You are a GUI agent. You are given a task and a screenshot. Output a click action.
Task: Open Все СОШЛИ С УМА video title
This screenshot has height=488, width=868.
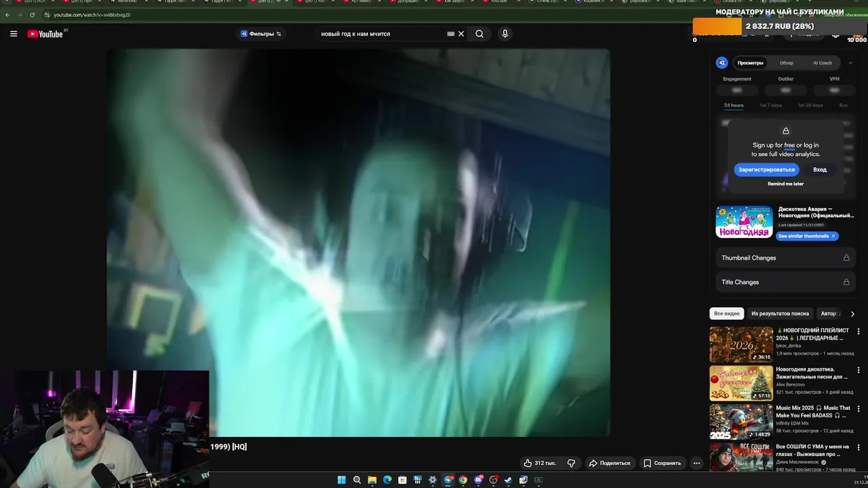(x=812, y=450)
